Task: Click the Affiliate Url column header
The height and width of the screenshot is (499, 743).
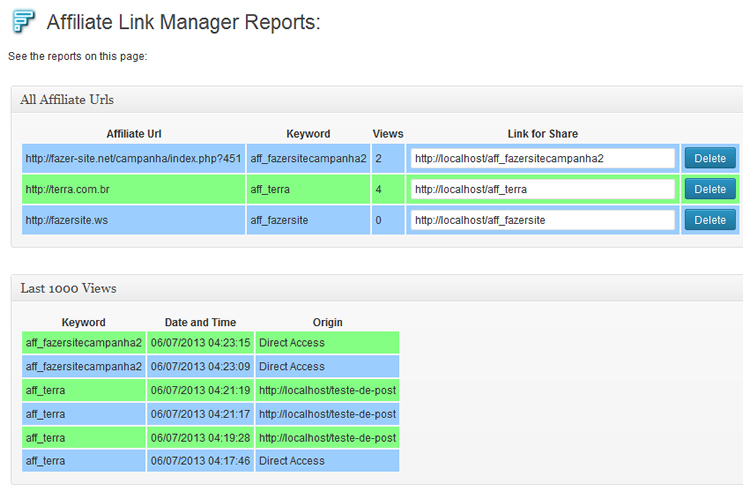Action: pos(133,134)
